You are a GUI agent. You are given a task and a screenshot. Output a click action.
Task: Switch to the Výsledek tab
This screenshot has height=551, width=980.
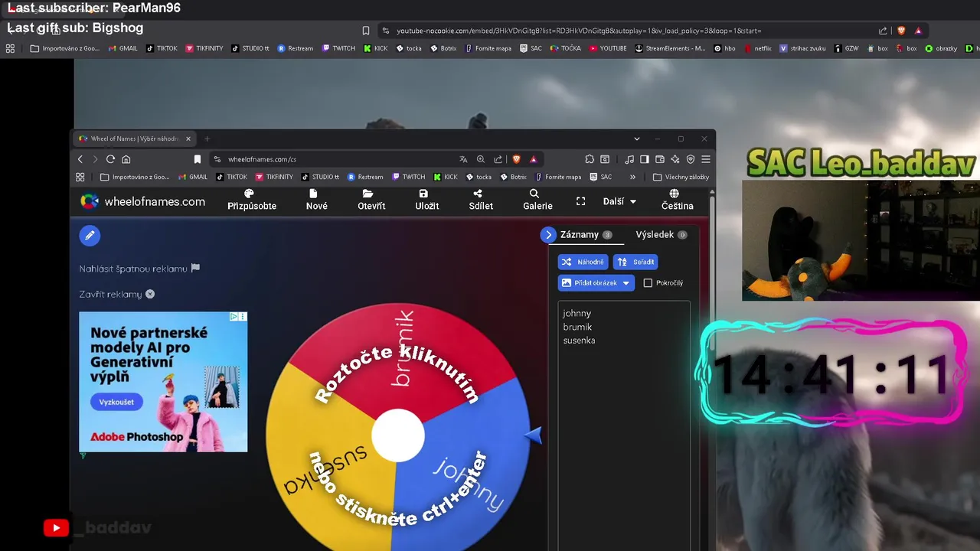pyautogui.click(x=661, y=235)
